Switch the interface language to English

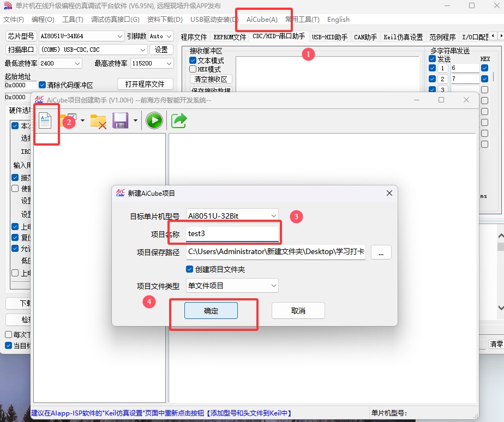[338, 20]
